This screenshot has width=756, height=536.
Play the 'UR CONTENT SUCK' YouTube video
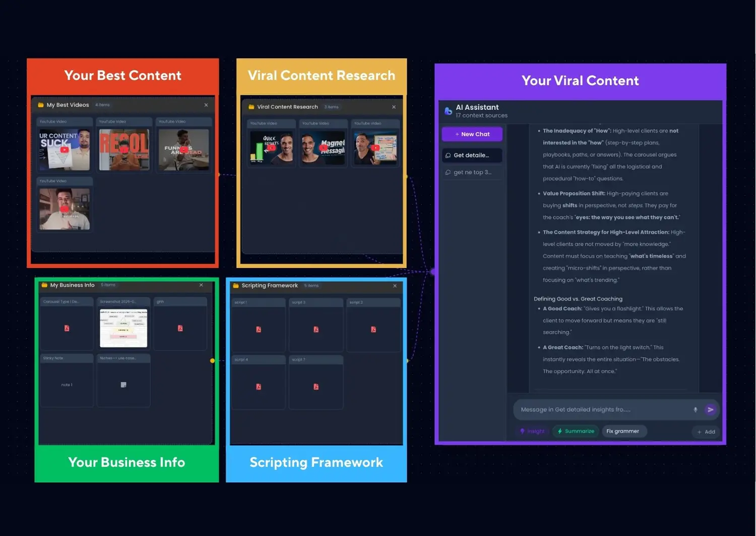pyautogui.click(x=64, y=150)
